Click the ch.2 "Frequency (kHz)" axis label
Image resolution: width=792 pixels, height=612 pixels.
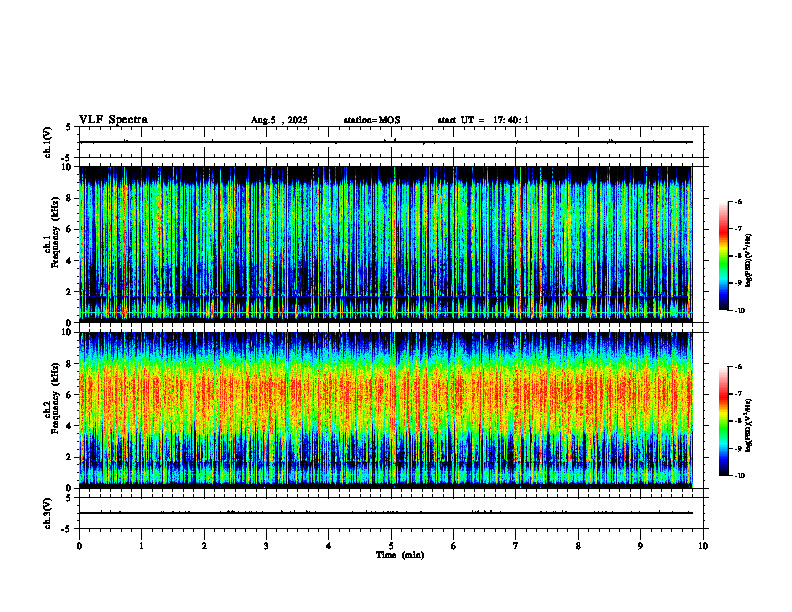(55, 398)
